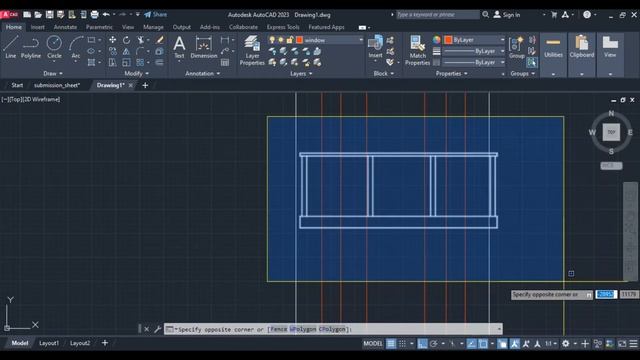Expand the Block panel
This screenshot has width=640, height=360.
pos(384,73)
